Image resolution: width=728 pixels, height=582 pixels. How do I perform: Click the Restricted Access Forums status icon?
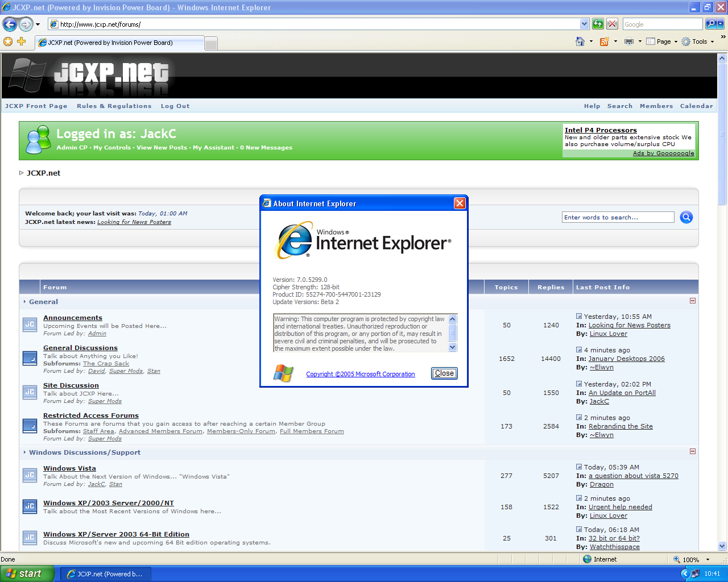pyautogui.click(x=30, y=426)
